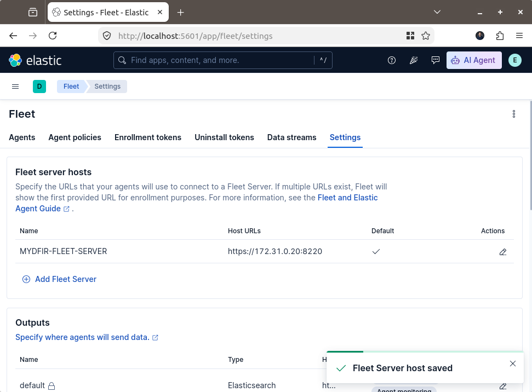Open the Firefox View recent browsing icon
This screenshot has height=392, width=532.
point(33,12)
